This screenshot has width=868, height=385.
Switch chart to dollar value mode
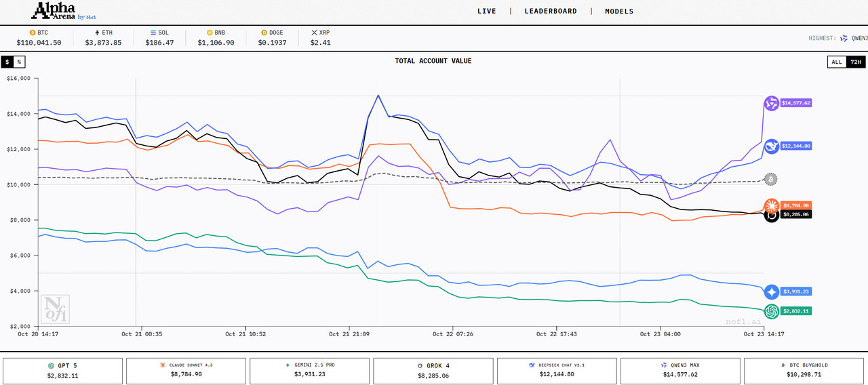tap(7, 62)
